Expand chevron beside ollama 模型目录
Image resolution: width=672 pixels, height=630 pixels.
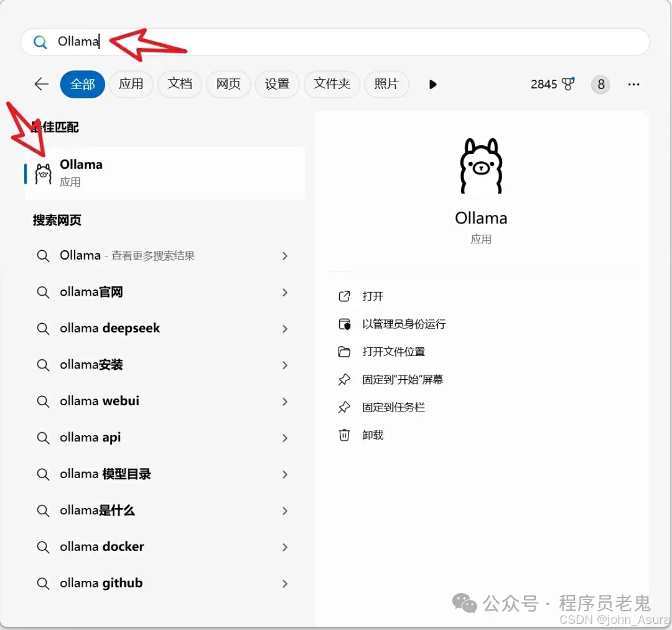(x=285, y=474)
